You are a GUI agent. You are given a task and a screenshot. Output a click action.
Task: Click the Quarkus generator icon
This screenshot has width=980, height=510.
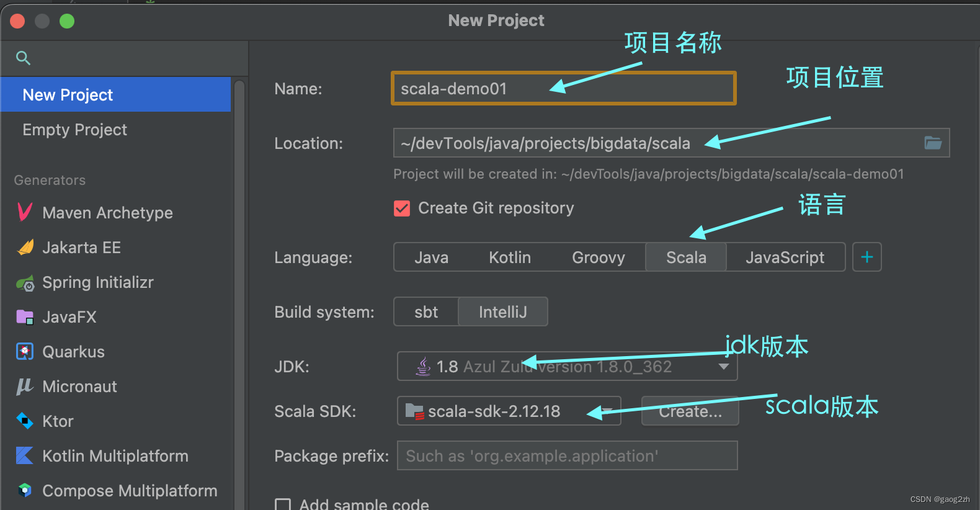(x=24, y=352)
